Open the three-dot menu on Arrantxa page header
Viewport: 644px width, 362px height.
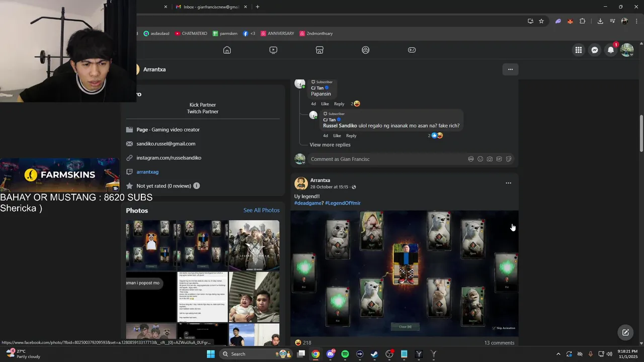pos(510,69)
